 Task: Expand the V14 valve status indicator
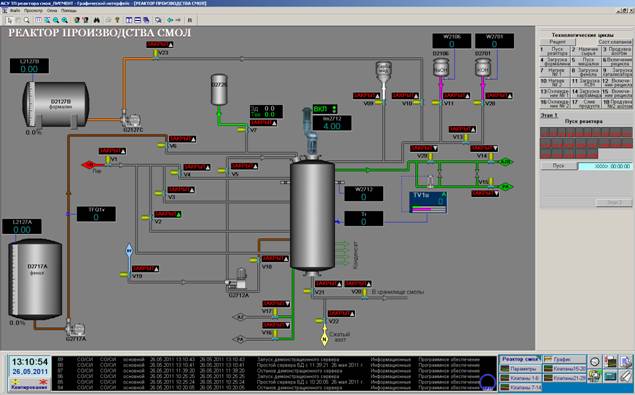click(484, 149)
